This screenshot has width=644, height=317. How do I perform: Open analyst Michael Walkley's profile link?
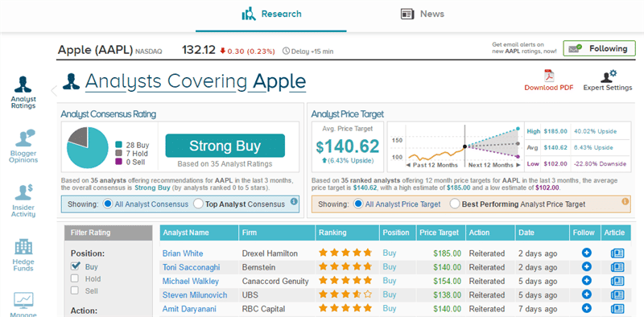191,282
